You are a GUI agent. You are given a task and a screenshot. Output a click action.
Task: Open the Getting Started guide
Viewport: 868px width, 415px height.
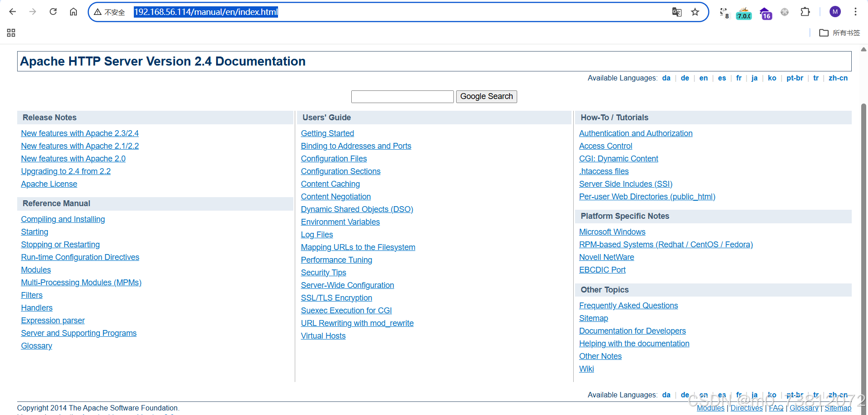(x=327, y=133)
